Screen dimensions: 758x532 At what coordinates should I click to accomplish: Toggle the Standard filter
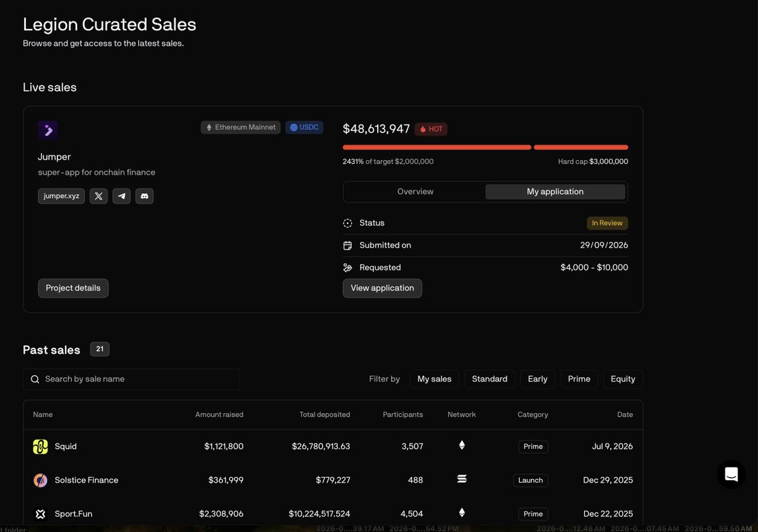click(490, 379)
